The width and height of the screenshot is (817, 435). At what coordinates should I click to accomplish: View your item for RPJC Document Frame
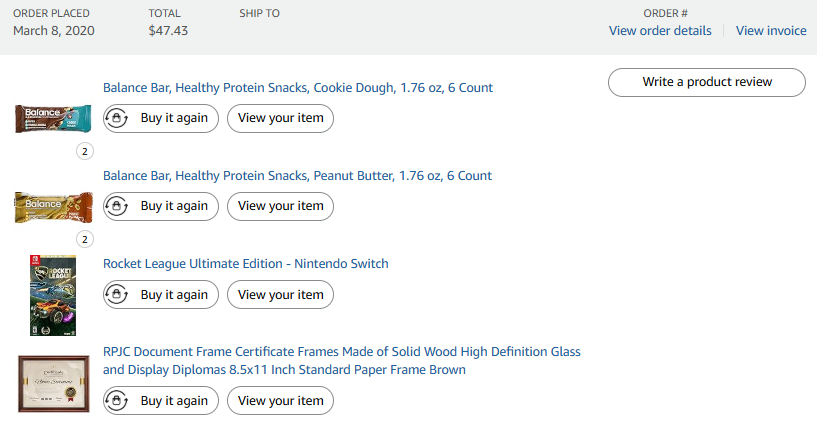click(x=281, y=400)
